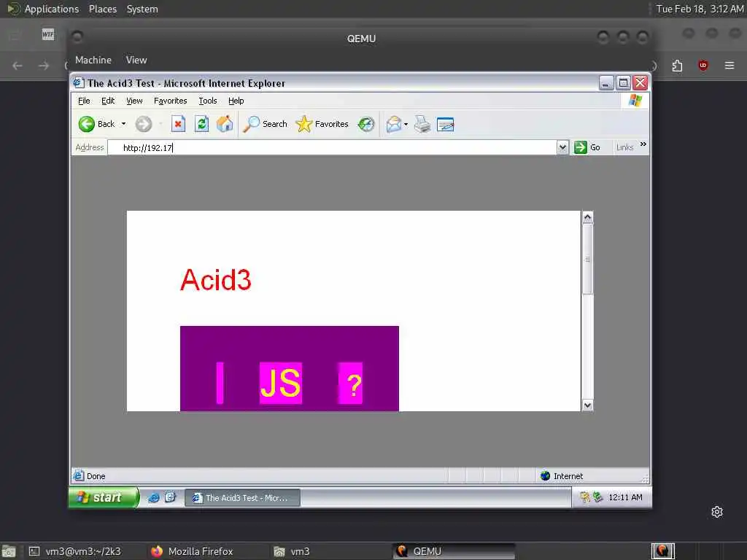Click the JS block in Acid3 test
Image resolution: width=747 pixels, height=560 pixels.
click(281, 383)
